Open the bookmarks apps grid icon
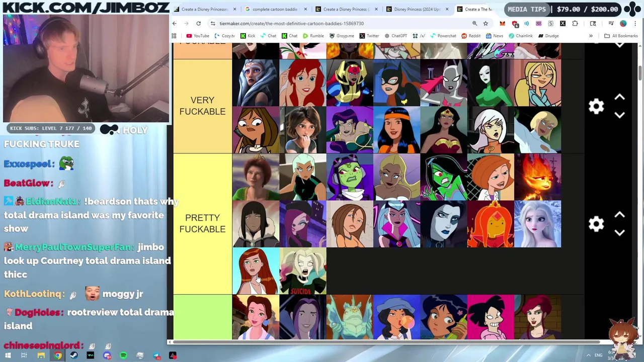The image size is (644, 362). pos(174,36)
